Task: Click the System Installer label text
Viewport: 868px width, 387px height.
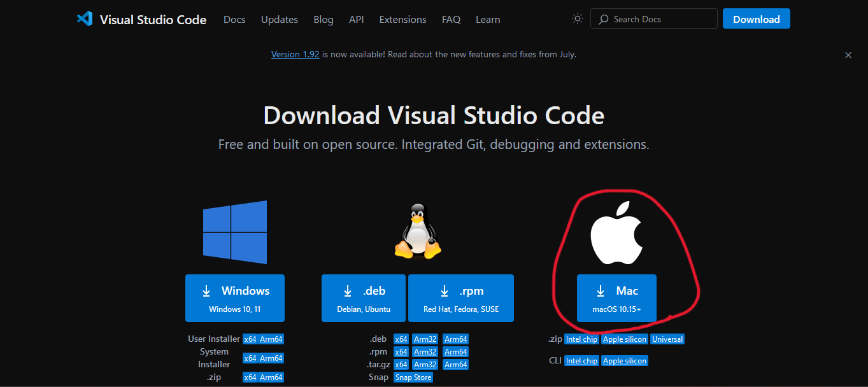Action: tap(214, 358)
